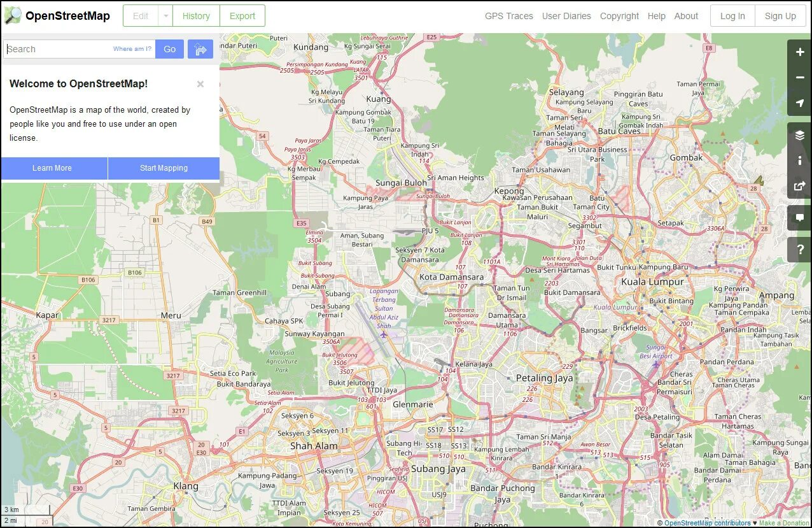This screenshot has height=528, width=812.
Task: Click the Setia Eco Park label
Action: point(233,374)
